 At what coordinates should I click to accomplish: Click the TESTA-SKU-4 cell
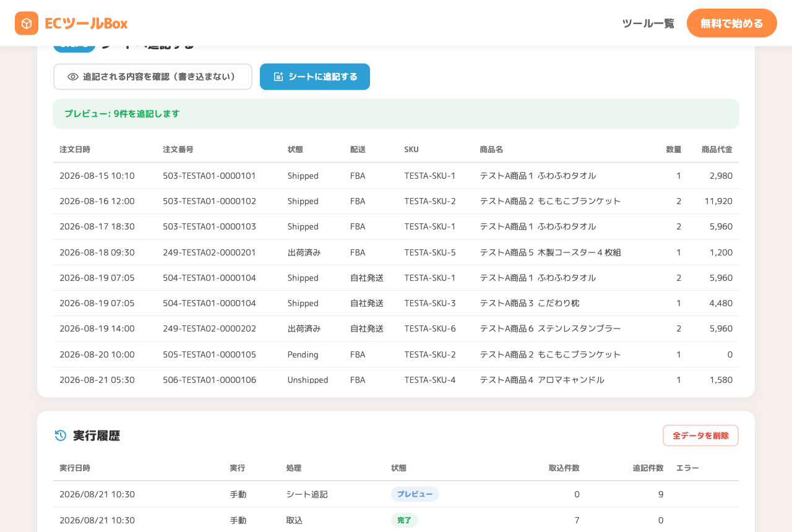click(x=430, y=380)
